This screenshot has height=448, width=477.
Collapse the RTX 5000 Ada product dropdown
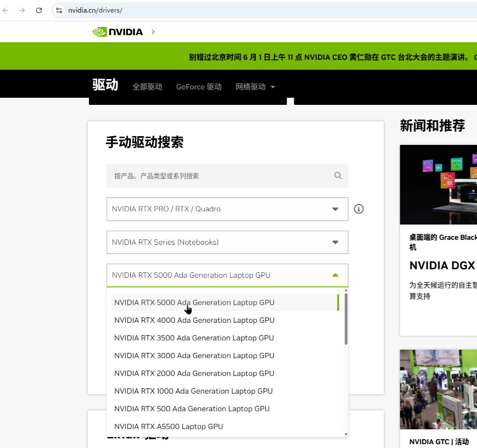(227, 275)
